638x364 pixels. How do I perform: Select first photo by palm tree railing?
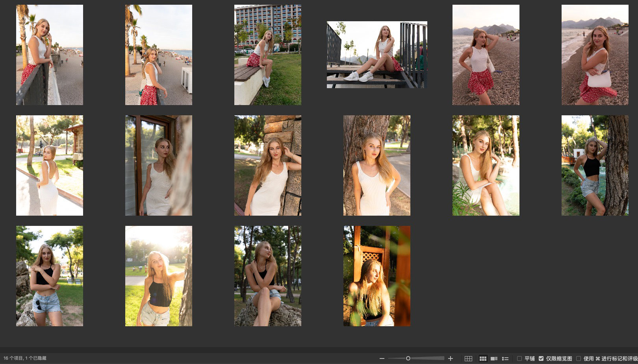pyautogui.click(x=50, y=55)
